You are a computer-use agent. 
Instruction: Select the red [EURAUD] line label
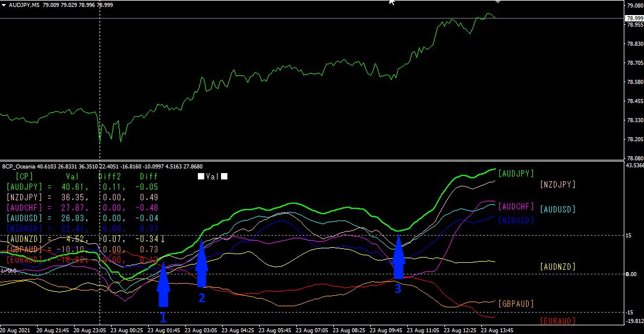click(x=558, y=321)
